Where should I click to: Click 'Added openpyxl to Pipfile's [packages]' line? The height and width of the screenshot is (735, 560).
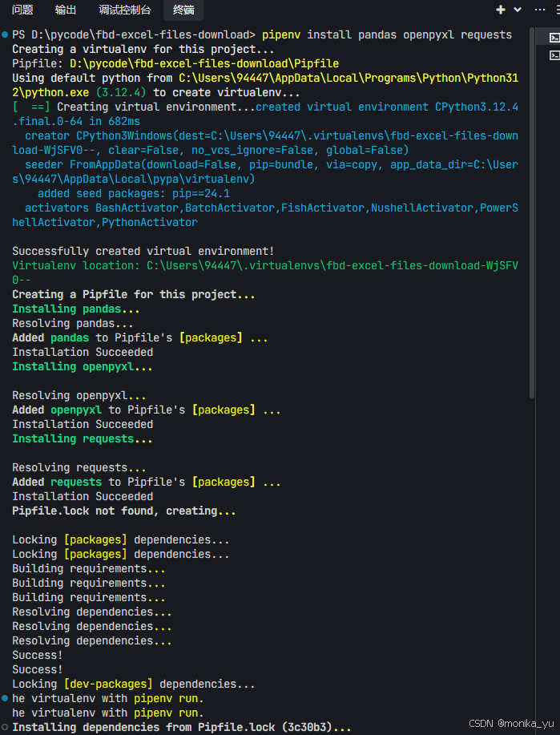(x=147, y=410)
